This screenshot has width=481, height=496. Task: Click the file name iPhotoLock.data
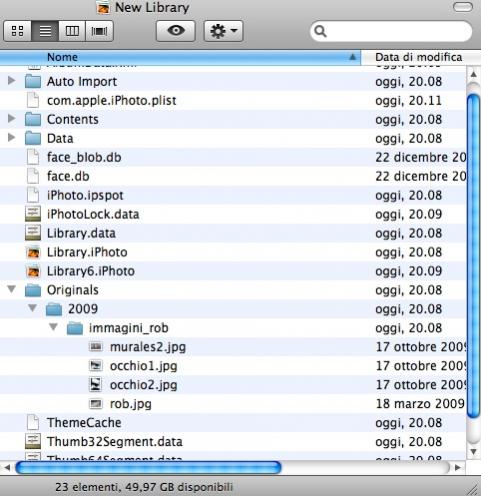(x=93, y=214)
